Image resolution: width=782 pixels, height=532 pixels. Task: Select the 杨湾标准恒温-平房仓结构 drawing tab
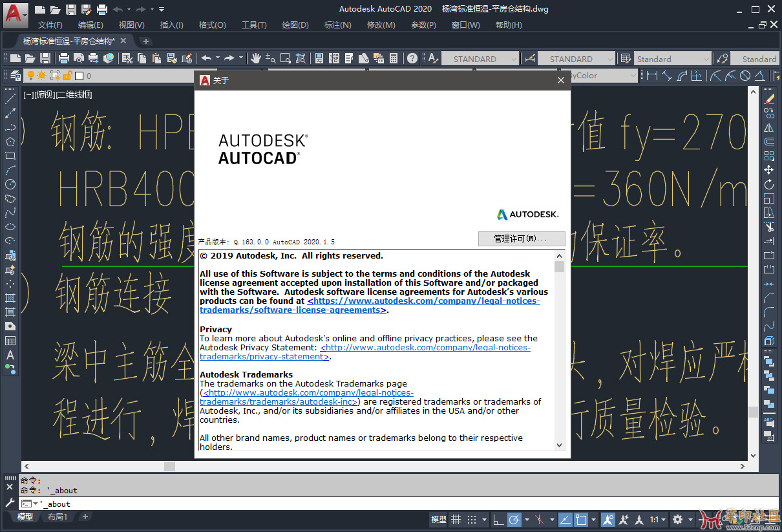pos(69,41)
